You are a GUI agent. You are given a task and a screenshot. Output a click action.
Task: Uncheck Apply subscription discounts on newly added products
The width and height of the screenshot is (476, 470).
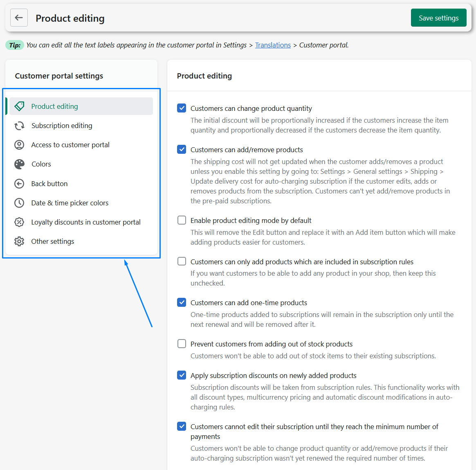[182, 375]
